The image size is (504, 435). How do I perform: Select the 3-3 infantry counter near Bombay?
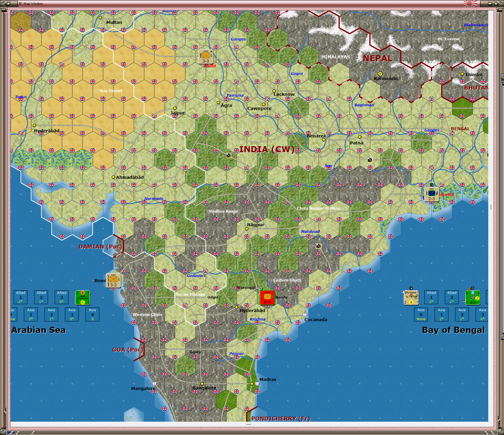click(x=114, y=281)
